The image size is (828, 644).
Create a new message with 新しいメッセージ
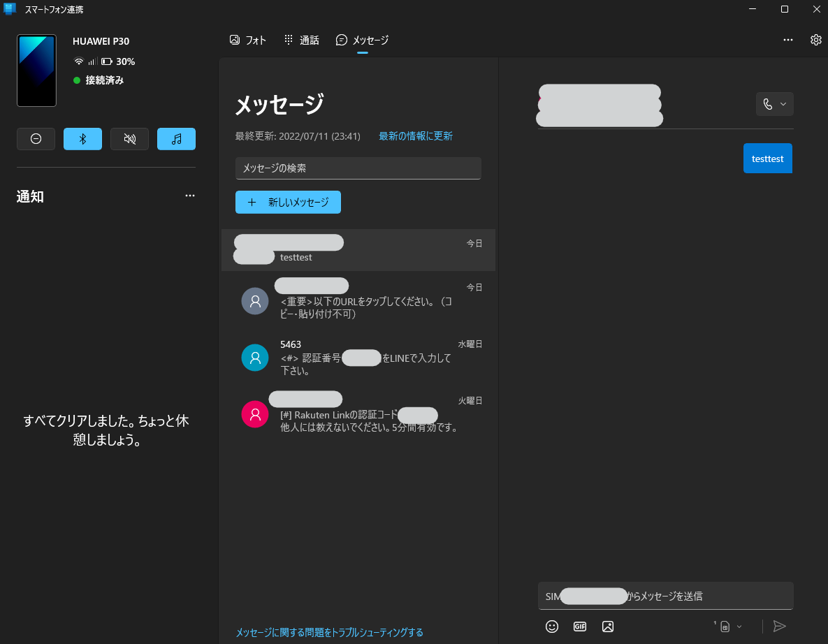(x=288, y=202)
